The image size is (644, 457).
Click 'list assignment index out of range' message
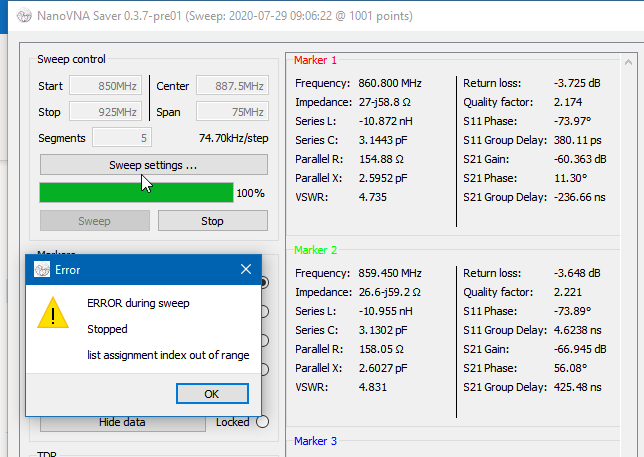(x=168, y=355)
